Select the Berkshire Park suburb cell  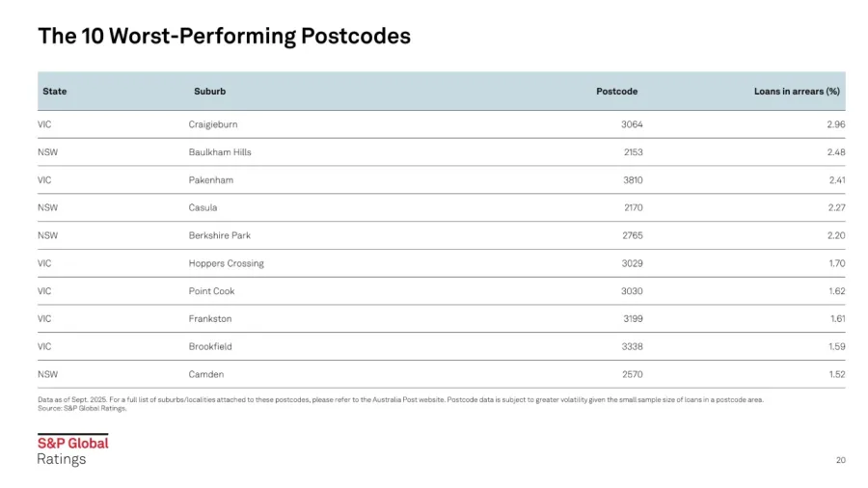tap(219, 235)
